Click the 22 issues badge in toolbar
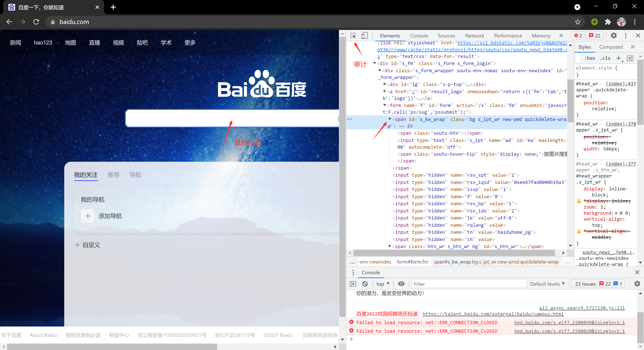This screenshot has height=350, width=644. pyautogui.click(x=595, y=36)
